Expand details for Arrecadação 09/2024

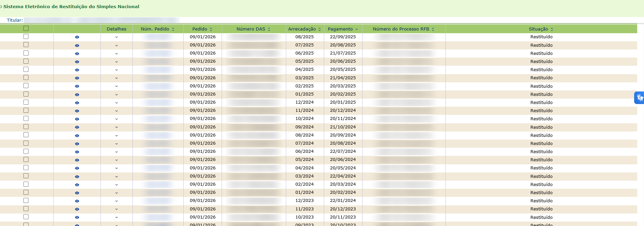coord(116,127)
